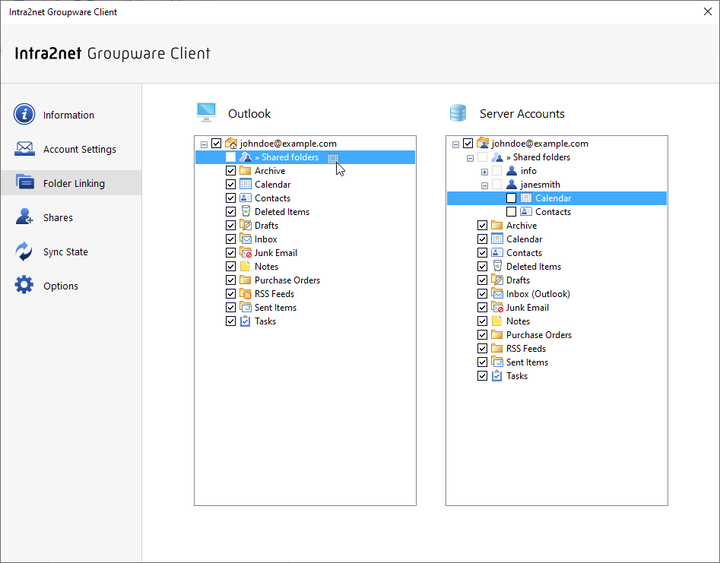
Task: Collapse the janesmith node
Action: coord(484,186)
